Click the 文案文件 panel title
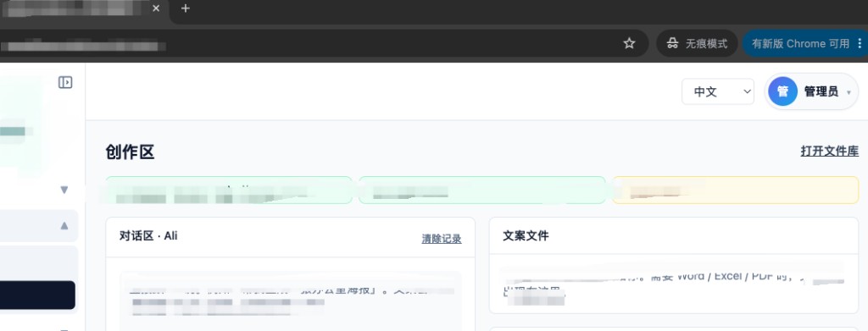 [526, 236]
